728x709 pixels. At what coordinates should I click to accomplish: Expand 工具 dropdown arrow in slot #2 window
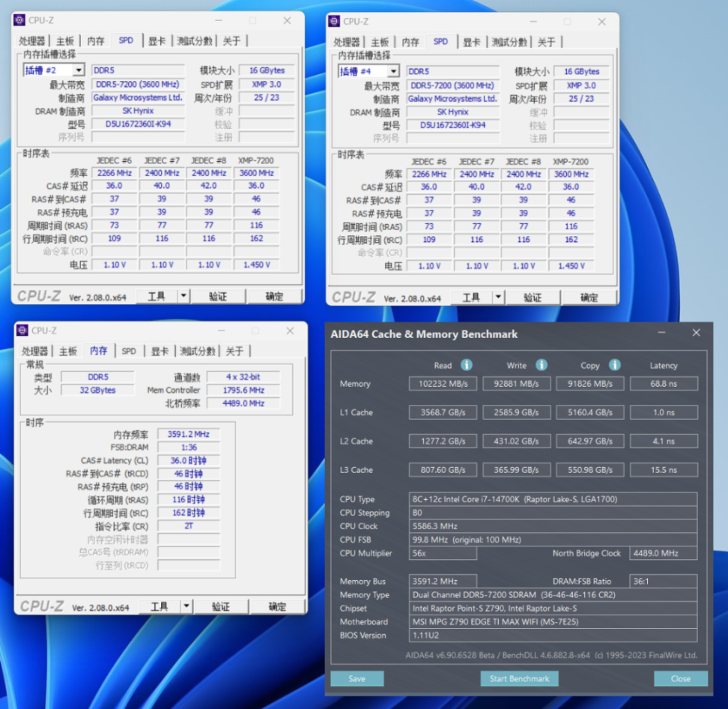pos(183,296)
